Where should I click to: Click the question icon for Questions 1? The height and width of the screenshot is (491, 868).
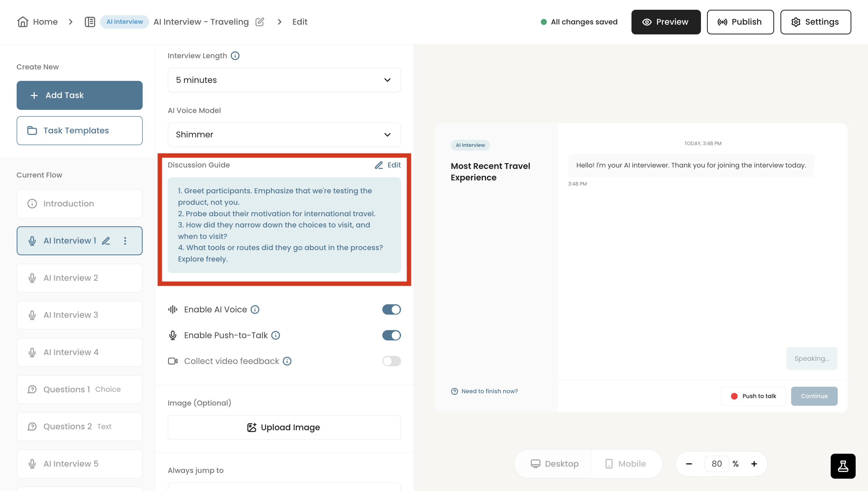(32, 389)
